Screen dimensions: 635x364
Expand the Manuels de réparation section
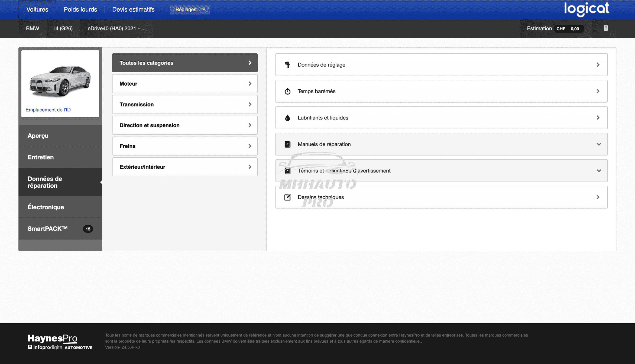599,144
